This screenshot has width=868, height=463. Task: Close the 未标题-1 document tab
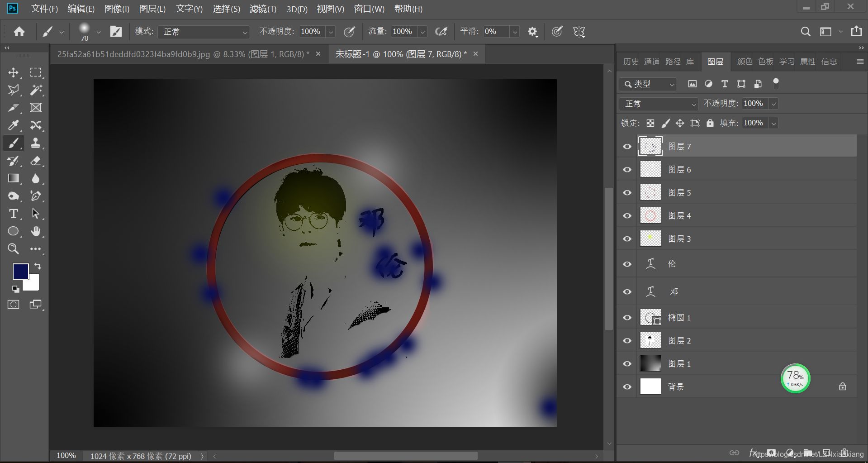point(475,54)
